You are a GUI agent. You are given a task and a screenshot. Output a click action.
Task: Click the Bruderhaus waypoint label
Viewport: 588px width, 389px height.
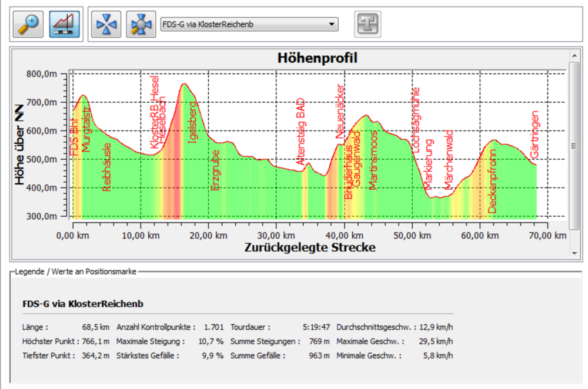click(348, 172)
